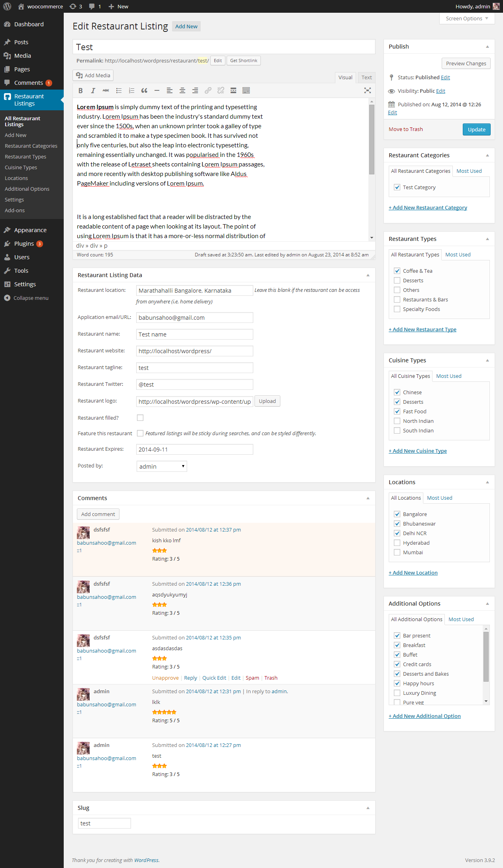Uncheck Test Category checkbox
The width and height of the screenshot is (503, 868).
(397, 187)
